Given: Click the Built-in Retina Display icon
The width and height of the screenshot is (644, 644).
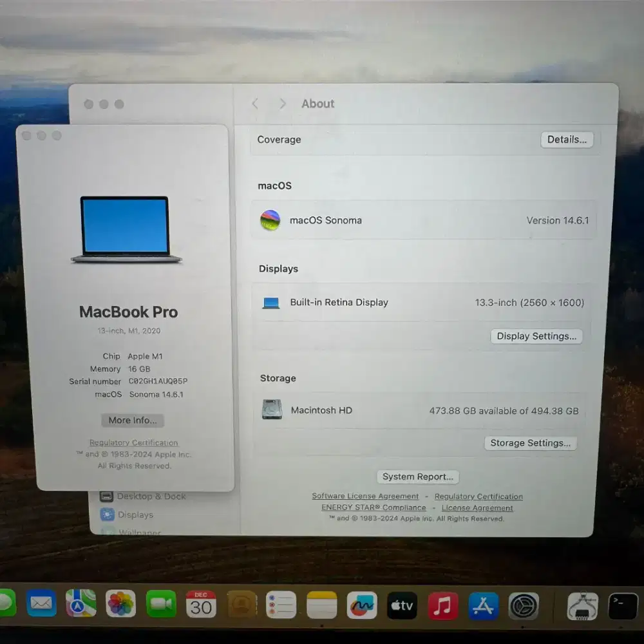Looking at the screenshot, I should (x=270, y=302).
